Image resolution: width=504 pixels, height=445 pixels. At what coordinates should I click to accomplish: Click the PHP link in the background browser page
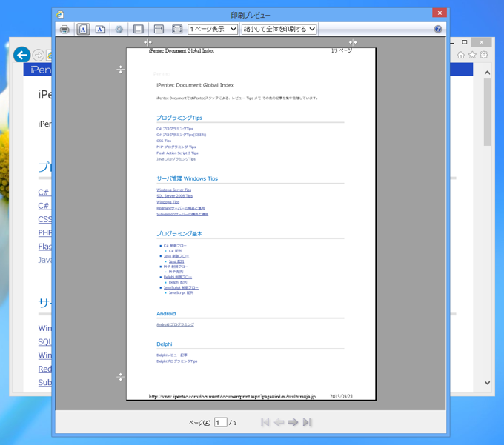[x=45, y=232]
